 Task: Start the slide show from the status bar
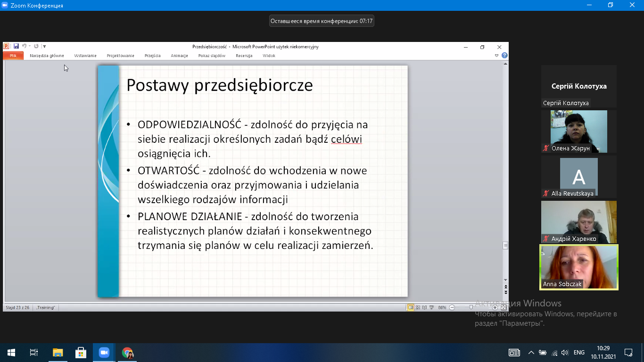click(x=431, y=307)
